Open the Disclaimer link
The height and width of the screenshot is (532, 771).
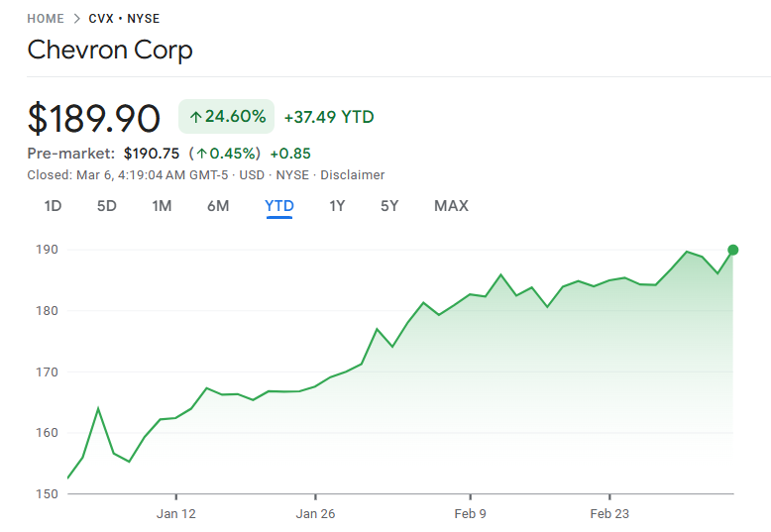pyautogui.click(x=352, y=175)
